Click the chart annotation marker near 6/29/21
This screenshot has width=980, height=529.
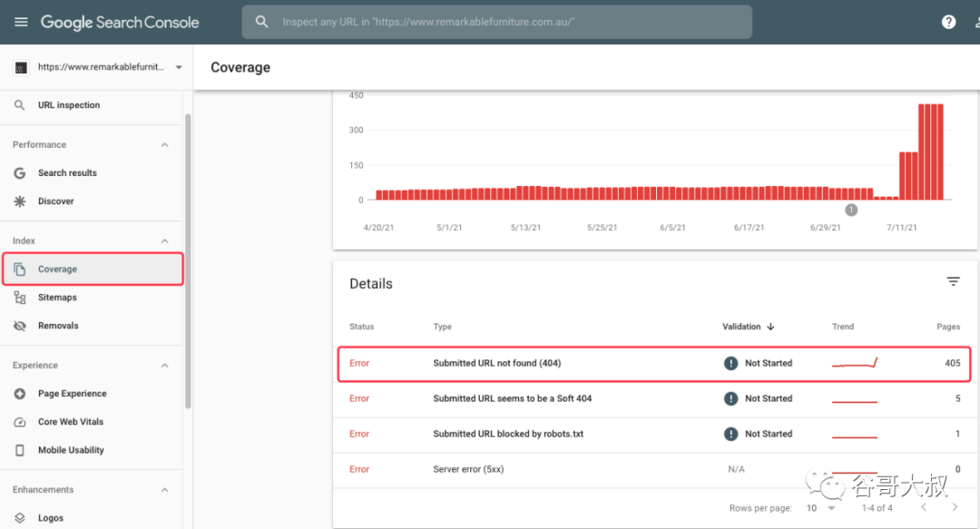(851, 211)
